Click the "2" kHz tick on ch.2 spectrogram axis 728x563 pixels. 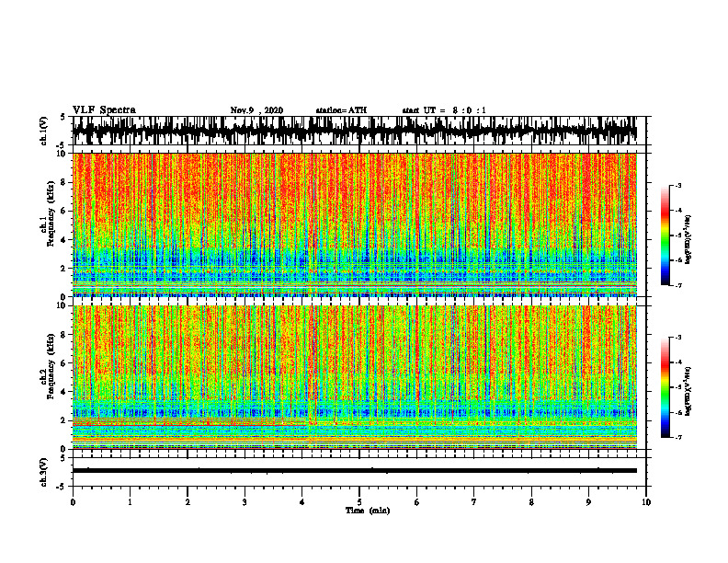(x=63, y=420)
